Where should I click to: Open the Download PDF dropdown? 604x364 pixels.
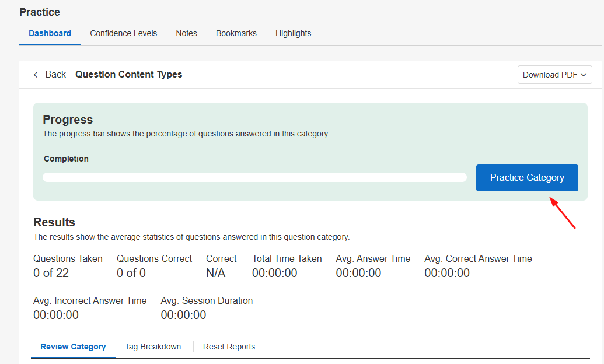554,75
